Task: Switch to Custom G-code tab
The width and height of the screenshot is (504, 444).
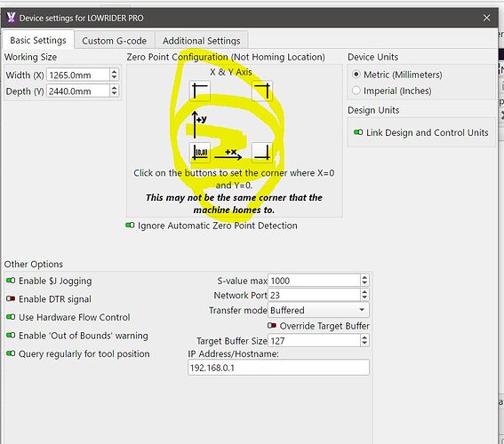Action: click(x=114, y=41)
